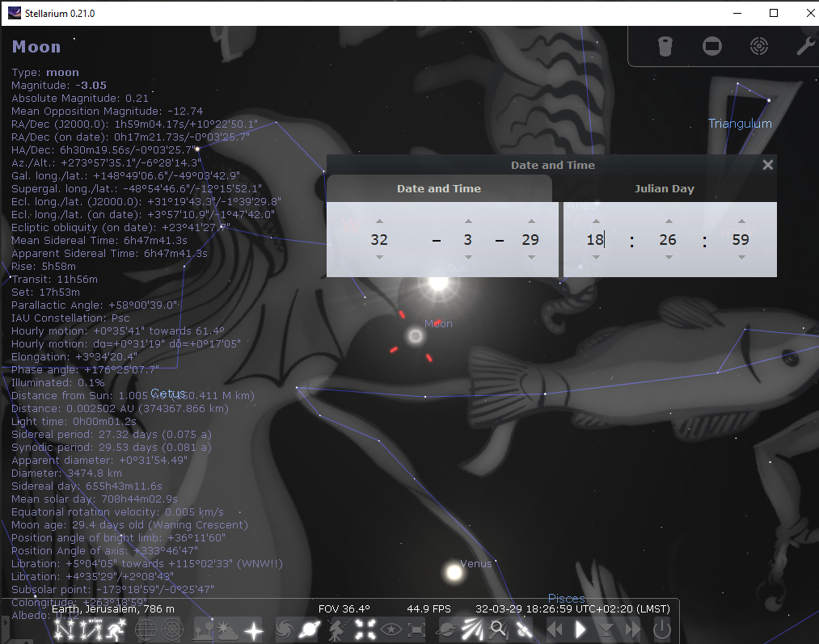Show the equatorial grid

point(146,629)
